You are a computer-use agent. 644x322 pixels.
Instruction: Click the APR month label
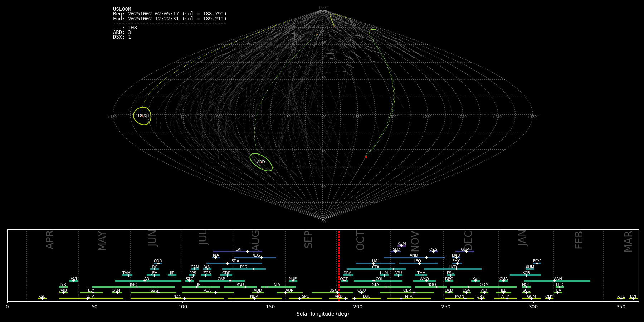coord(50,240)
